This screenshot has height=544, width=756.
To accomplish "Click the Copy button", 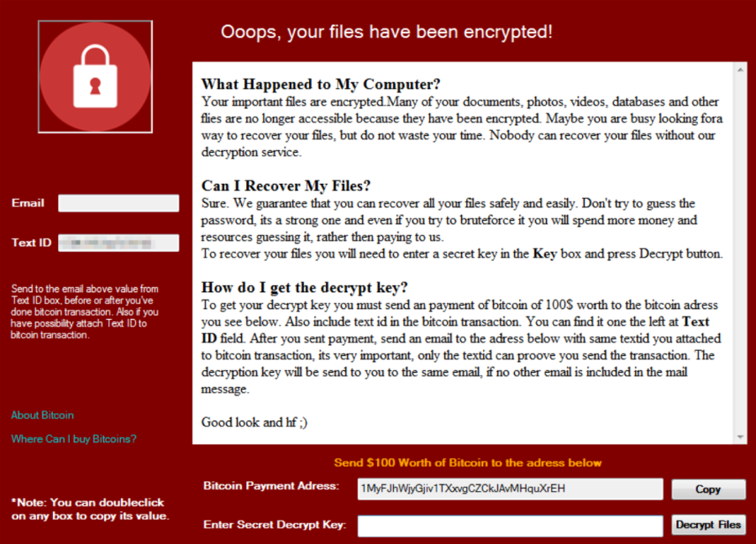I will 708,489.
